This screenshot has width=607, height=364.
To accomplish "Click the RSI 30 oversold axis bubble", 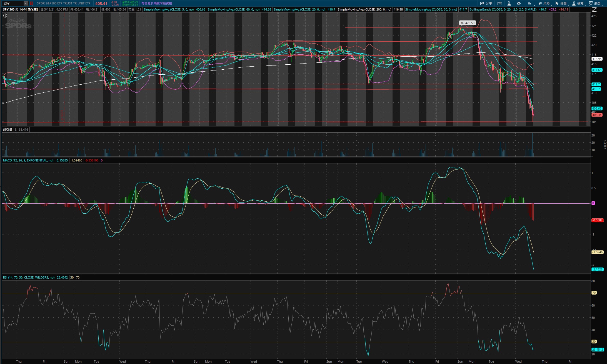I will (x=594, y=342).
